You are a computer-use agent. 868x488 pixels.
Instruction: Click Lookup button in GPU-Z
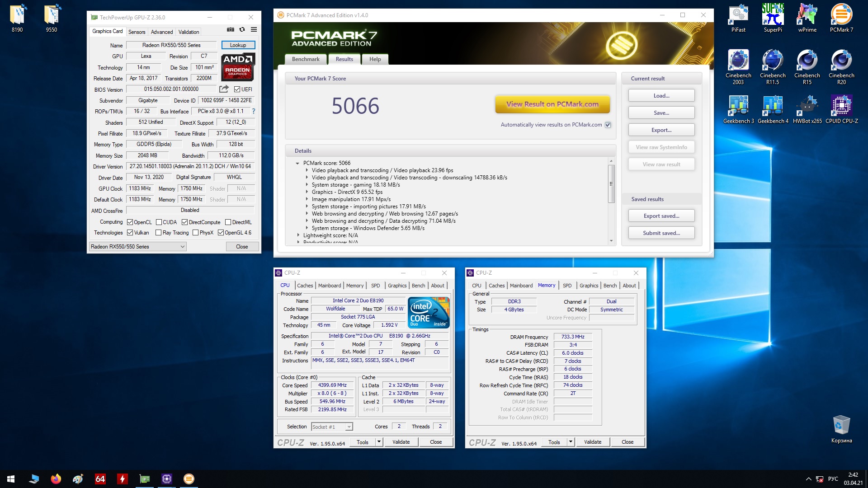coord(238,45)
